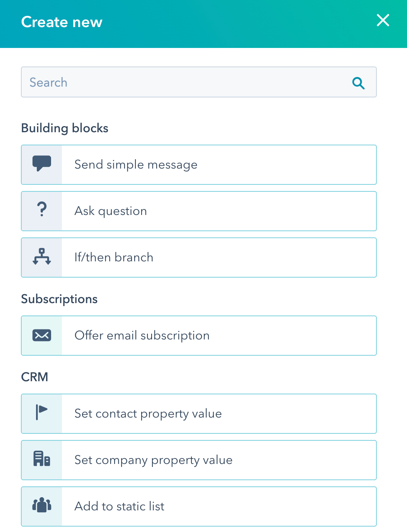Select the question mark icon for Ask question

point(42,211)
